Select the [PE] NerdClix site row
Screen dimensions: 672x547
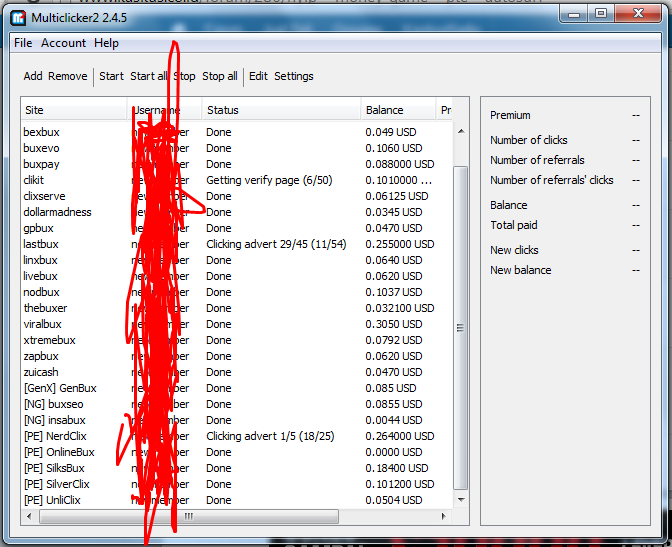237,436
